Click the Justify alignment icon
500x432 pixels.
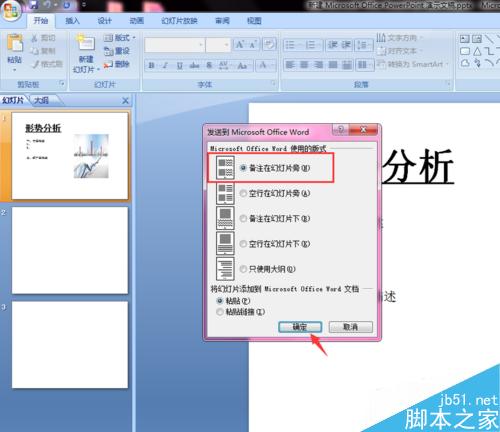tap(333, 64)
